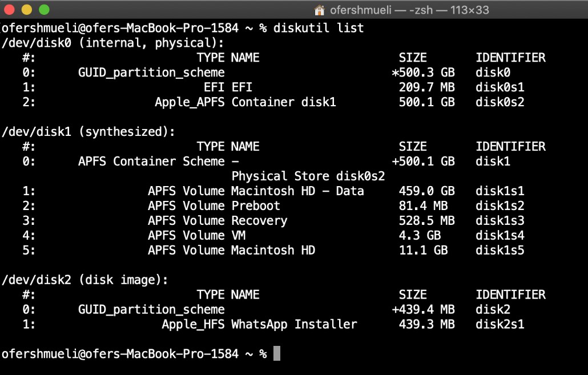The height and width of the screenshot is (375, 588).
Task: Click the '/dev/disk0 (internal, physical):' heading
Action: pyautogui.click(x=112, y=43)
